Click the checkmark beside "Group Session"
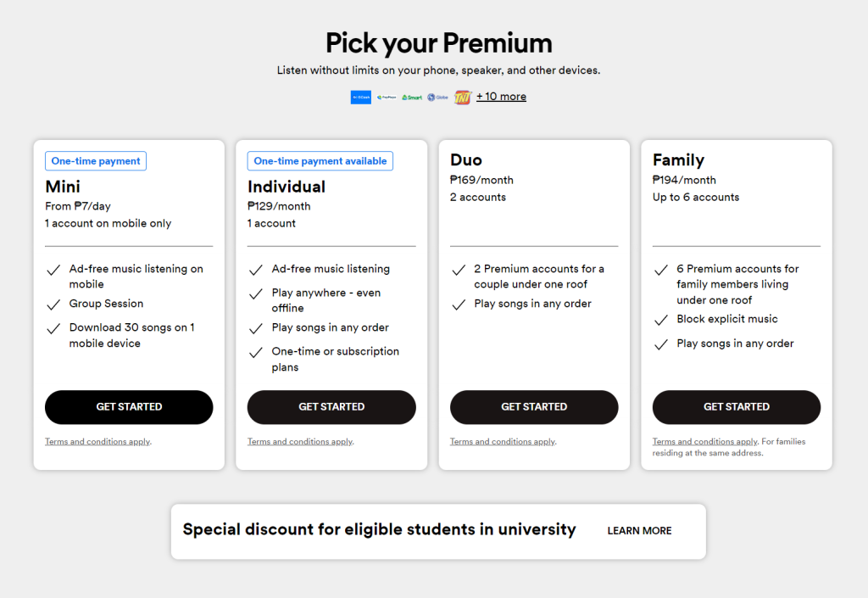 (x=53, y=305)
